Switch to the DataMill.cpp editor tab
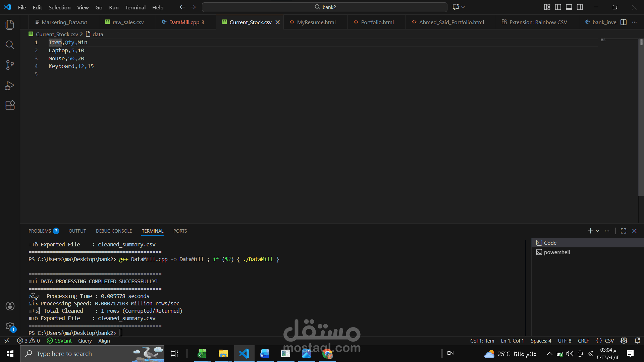Screen dimensions: 644x362 click(184, 22)
